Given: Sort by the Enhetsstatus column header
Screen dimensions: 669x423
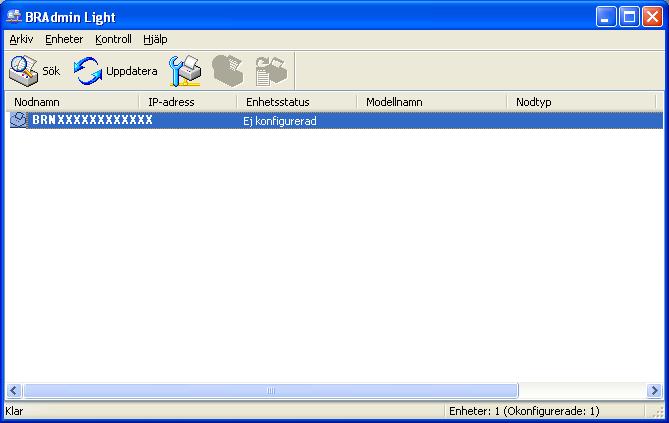Looking at the screenshot, I should pos(297,102).
